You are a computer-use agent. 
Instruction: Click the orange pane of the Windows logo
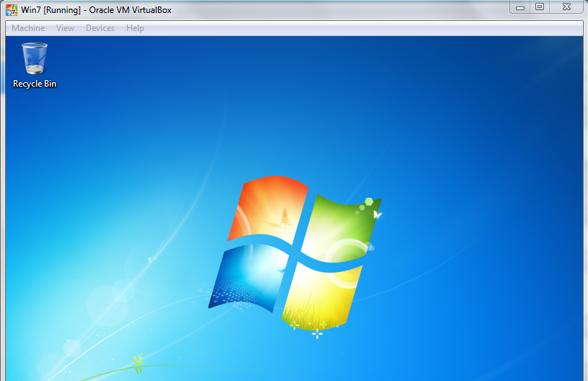[268, 209]
